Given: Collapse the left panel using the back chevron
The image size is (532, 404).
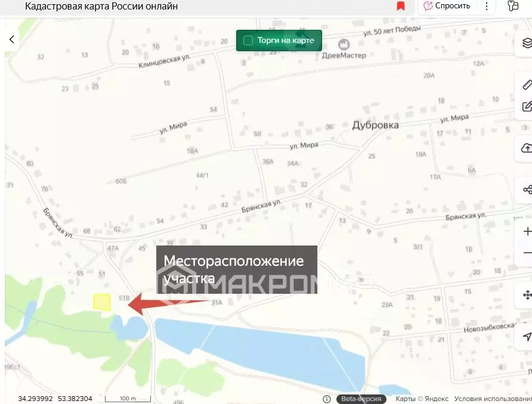Looking at the screenshot, I should click(11, 39).
